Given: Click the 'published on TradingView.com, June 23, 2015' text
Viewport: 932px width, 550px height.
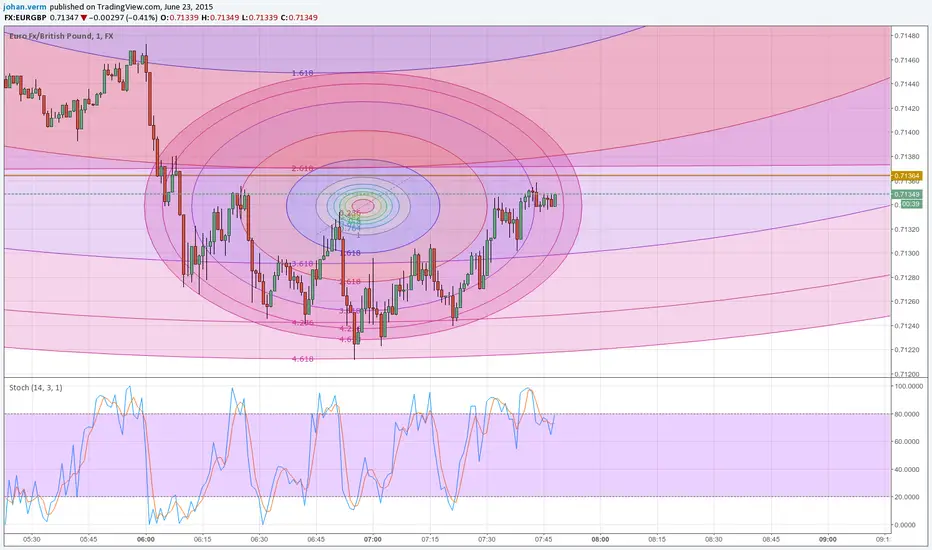Looking at the screenshot, I should (x=131, y=7).
